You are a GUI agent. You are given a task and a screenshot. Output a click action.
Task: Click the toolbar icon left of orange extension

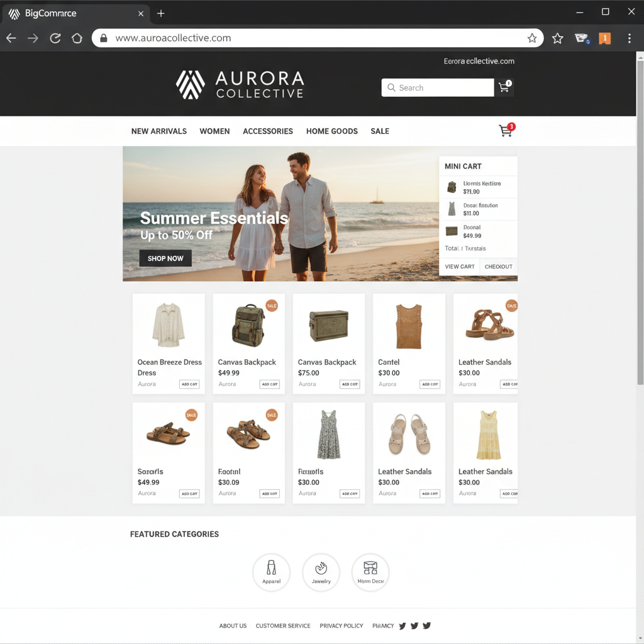(x=582, y=38)
